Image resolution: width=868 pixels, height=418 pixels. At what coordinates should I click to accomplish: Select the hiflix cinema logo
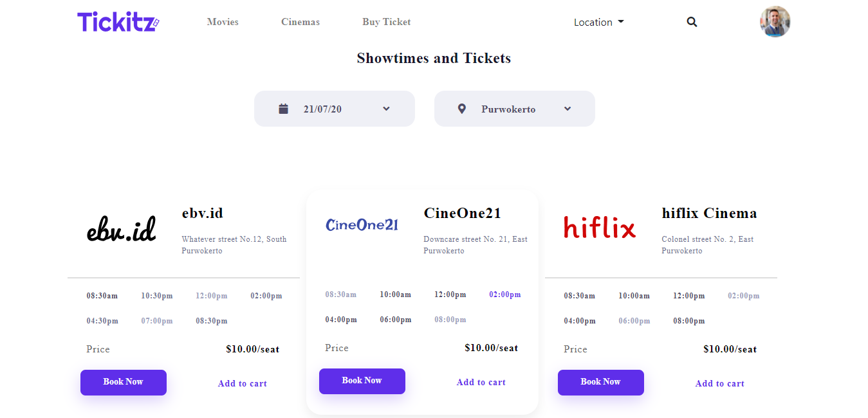599,227
